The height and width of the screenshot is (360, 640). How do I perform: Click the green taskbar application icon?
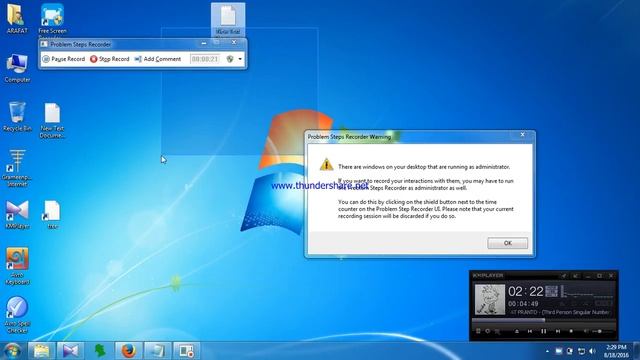(100, 351)
